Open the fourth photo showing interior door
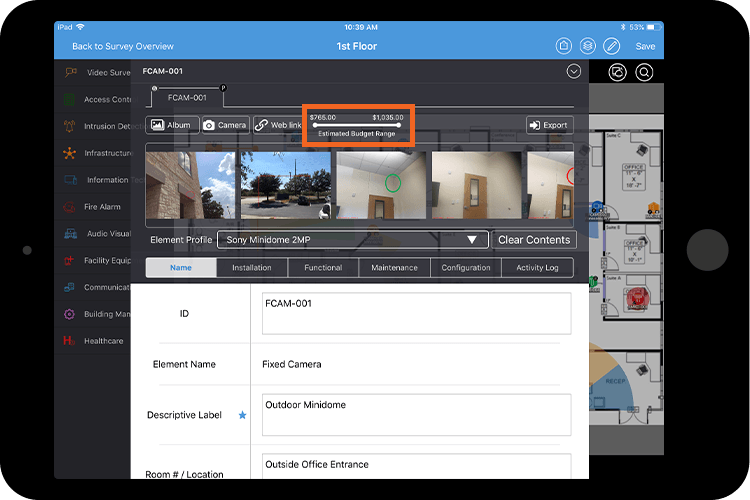 click(476, 185)
